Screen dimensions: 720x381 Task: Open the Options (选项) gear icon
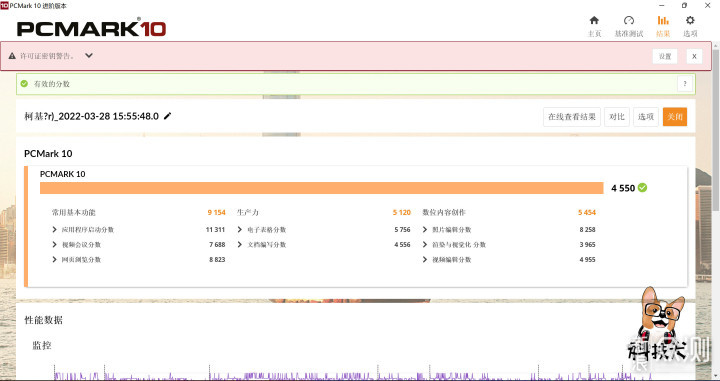coord(690,20)
